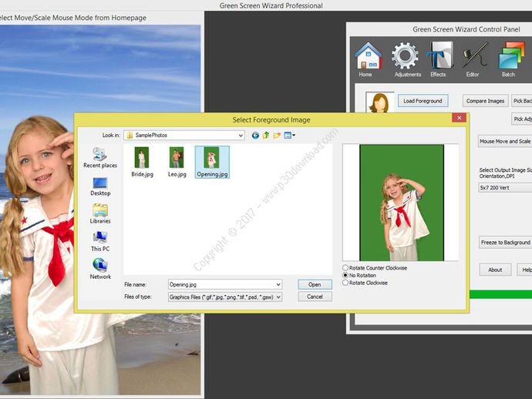Click the Load Foreground button

pyautogui.click(x=423, y=101)
